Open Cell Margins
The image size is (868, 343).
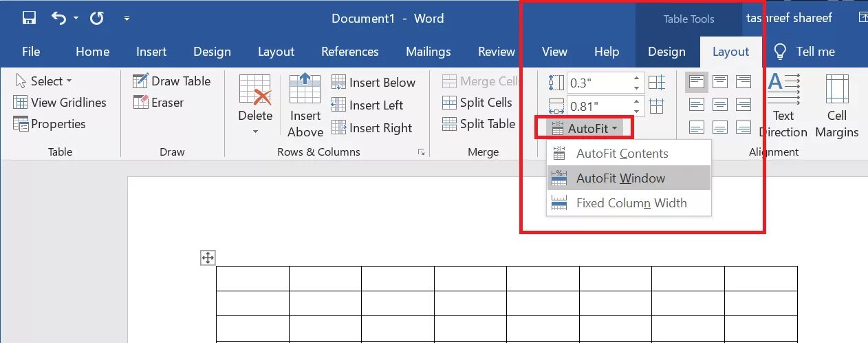click(x=837, y=106)
